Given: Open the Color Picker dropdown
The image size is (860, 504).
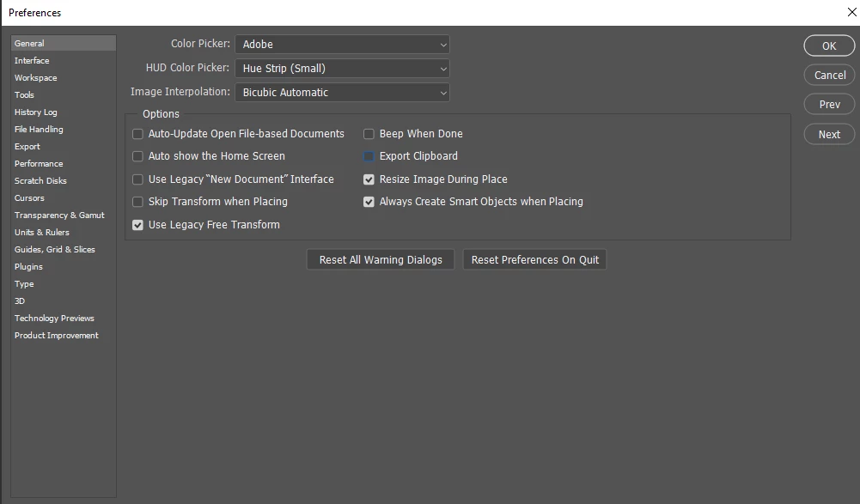Looking at the screenshot, I should point(342,45).
